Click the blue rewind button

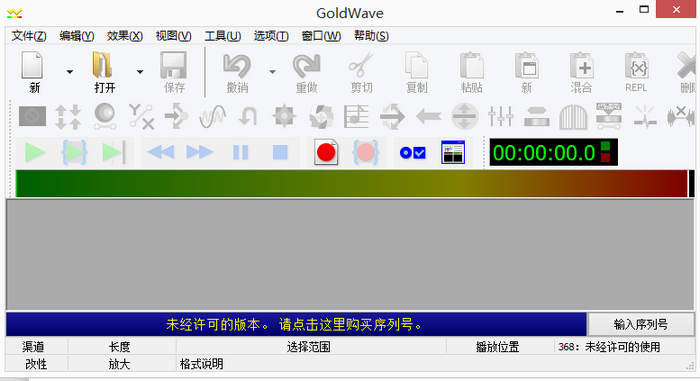point(161,153)
